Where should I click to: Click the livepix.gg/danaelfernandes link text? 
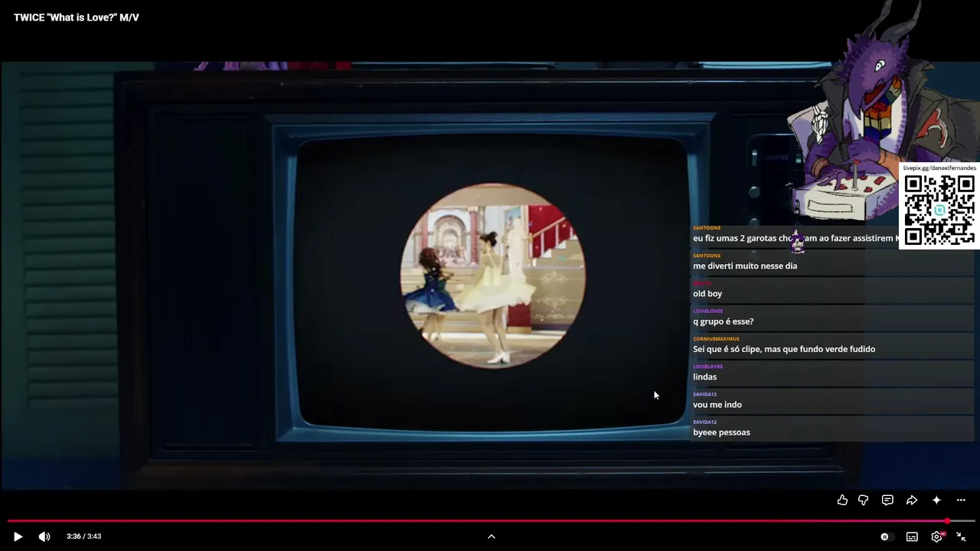pos(939,168)
